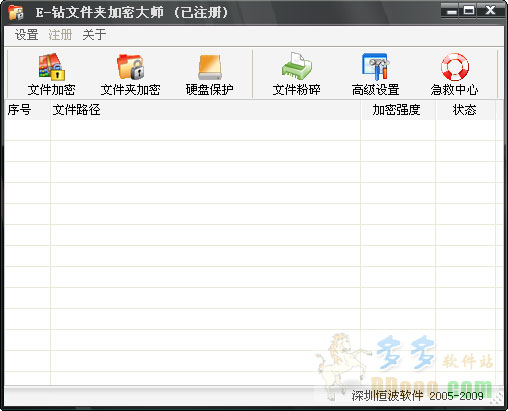Maximize the E-钻文件夹加密大师 window
The image size is (508, 411).
pyautogui.click(x=469, y=11)
